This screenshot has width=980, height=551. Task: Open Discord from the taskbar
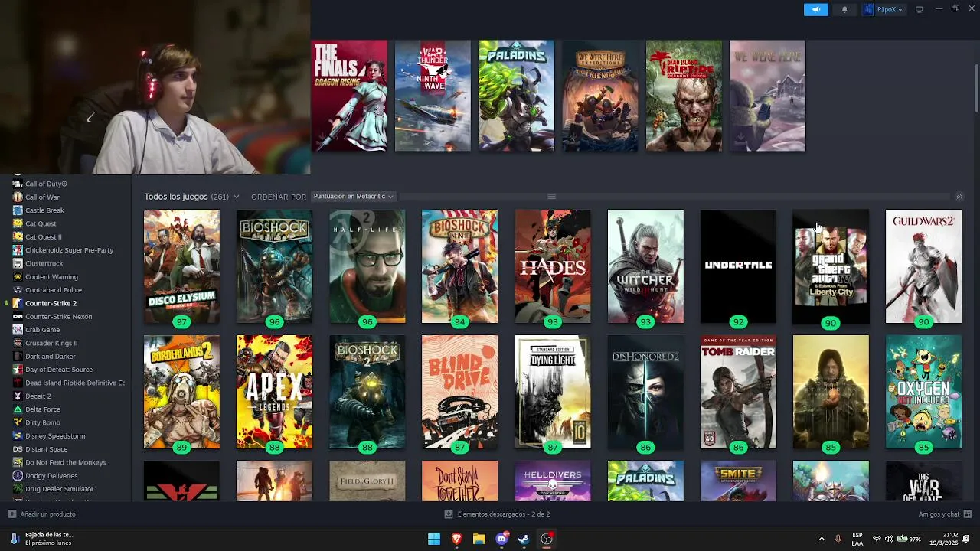tap(501, 539)
